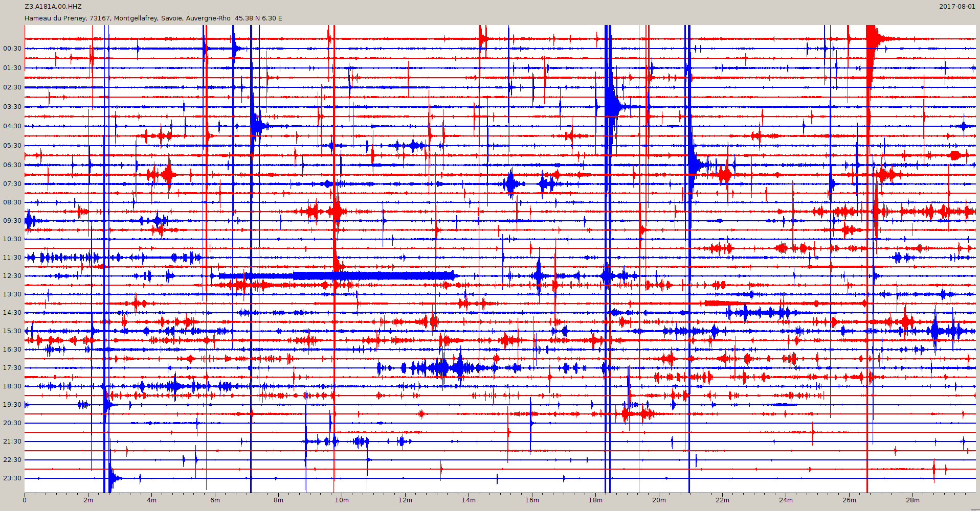980x511 pixels.
Task: Select the 26m axis tick label
Action: [x=849, y=500]
